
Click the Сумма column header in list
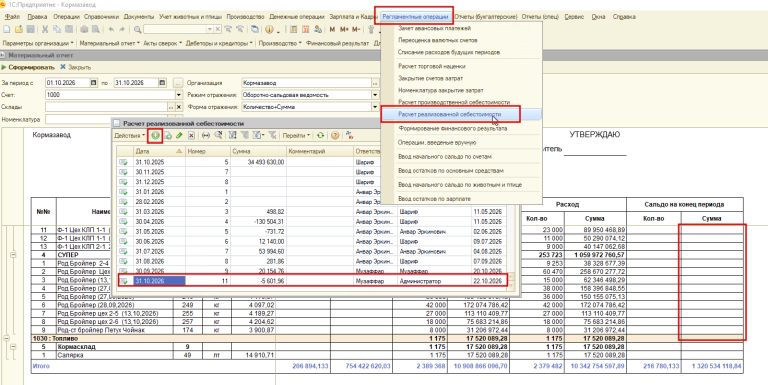258,151
